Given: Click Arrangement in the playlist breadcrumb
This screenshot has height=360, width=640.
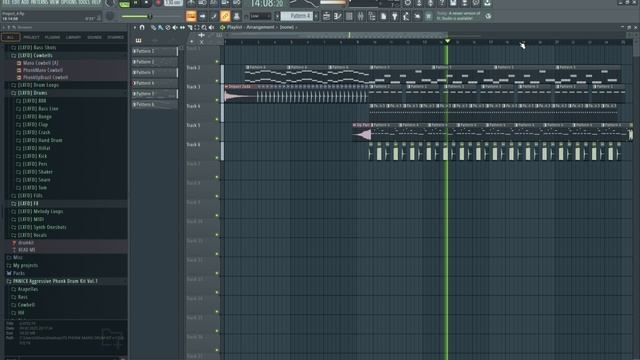Looking at the screenshot, I should tap(260, 27).
